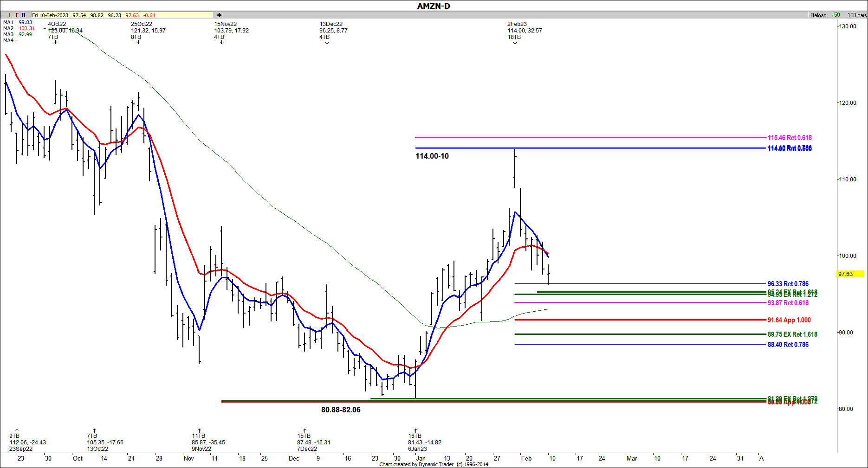Click the 7Dec22 swing low label
The width and height of the screenshot is (868, 468).
[307, 449]
